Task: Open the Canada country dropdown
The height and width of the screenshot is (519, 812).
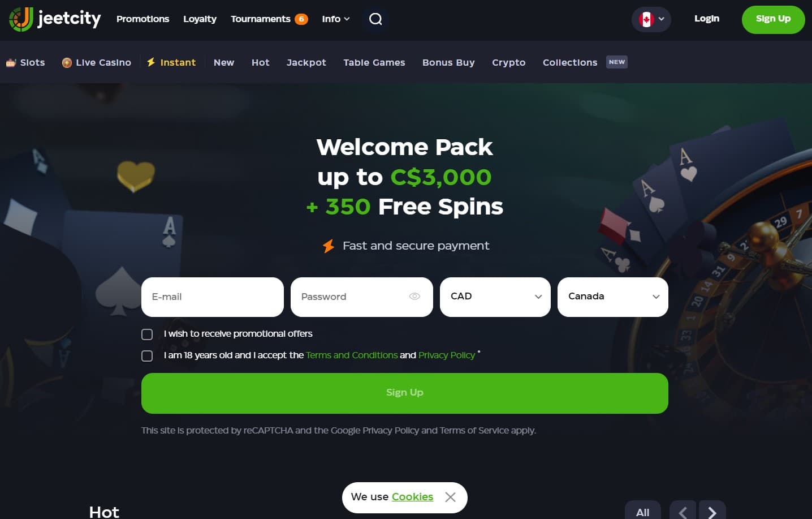Action: click(x=613, y=297)
